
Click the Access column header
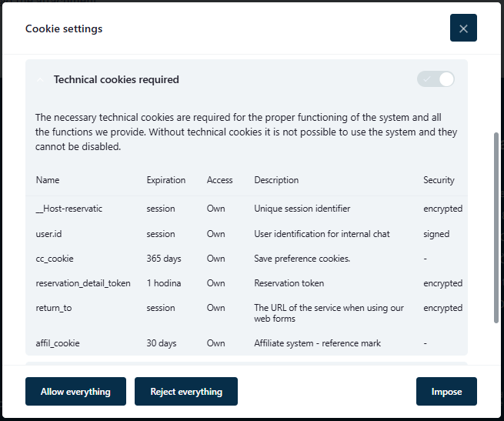tap(219, 180)
